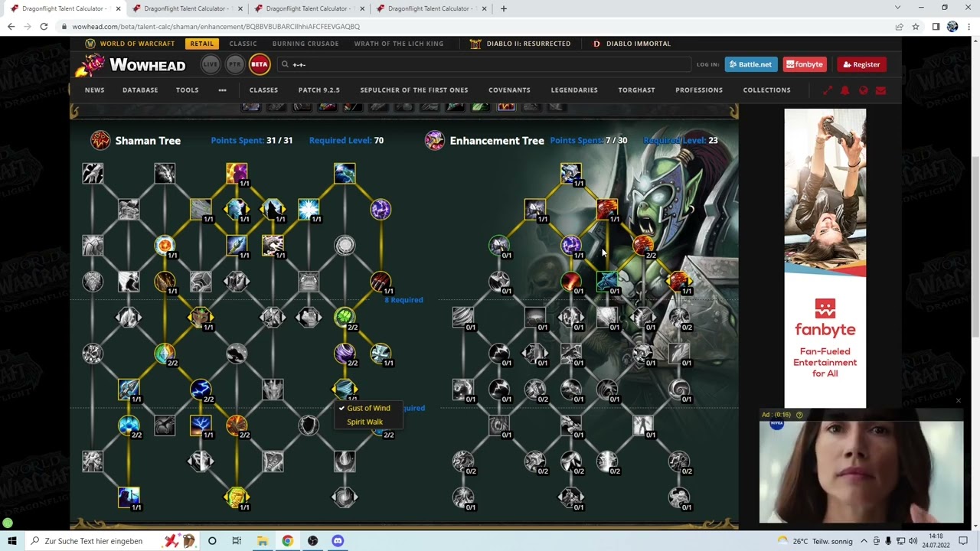Switch to Wrath of the Lich King tab
Screen dimensions: 980x551
399,44
